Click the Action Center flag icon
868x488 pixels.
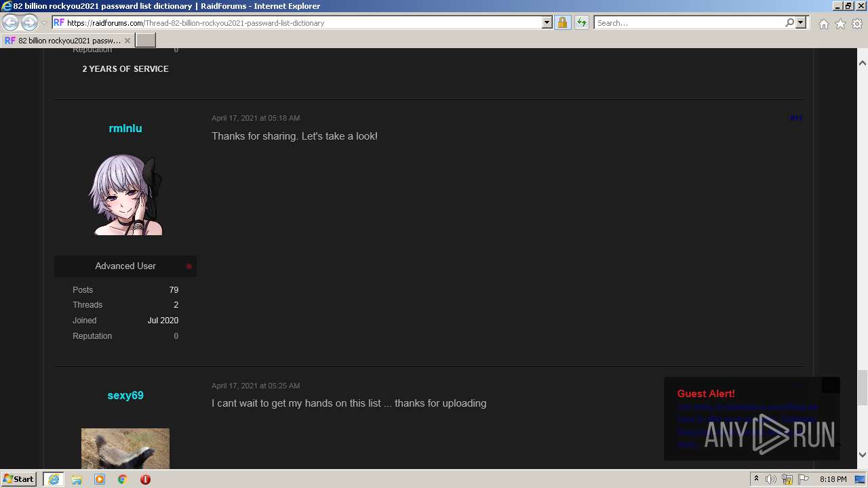pos(804,479)
